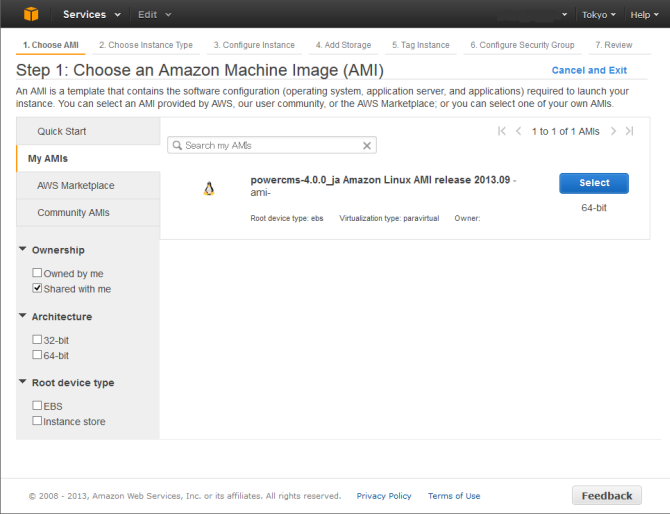The width and height of the screenshot is (670, 514).
Task: Go to previous page of AMIs
Action: click(518, 131)
